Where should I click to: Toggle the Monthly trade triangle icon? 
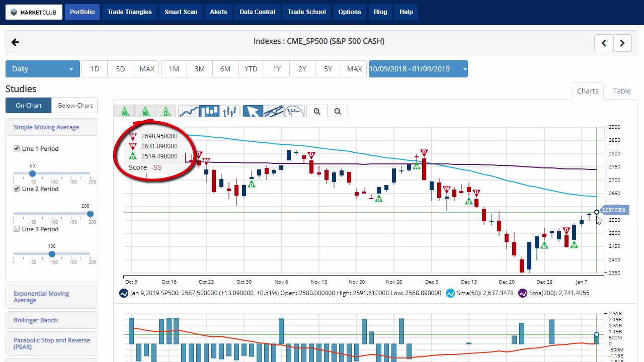click(x=125, y=111)
